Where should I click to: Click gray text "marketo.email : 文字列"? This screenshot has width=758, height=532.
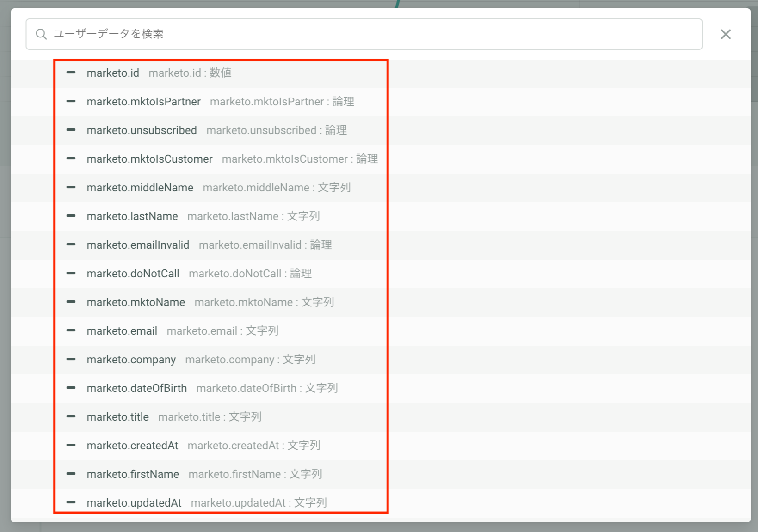223,331
